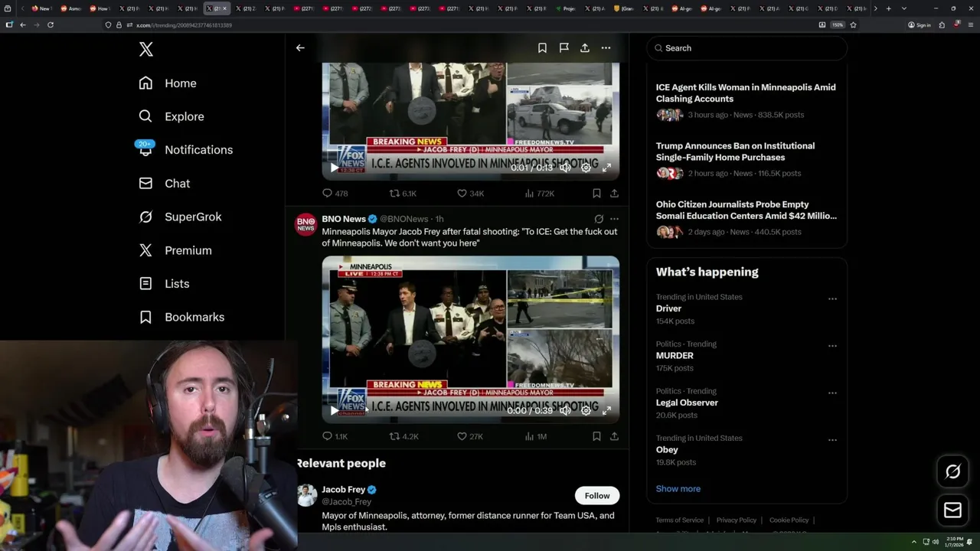Fullscreen the BNO News video

click(606, 411)
